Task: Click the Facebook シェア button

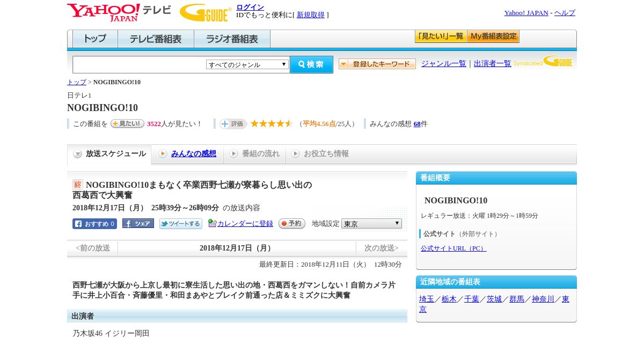Action: [138, 224]
